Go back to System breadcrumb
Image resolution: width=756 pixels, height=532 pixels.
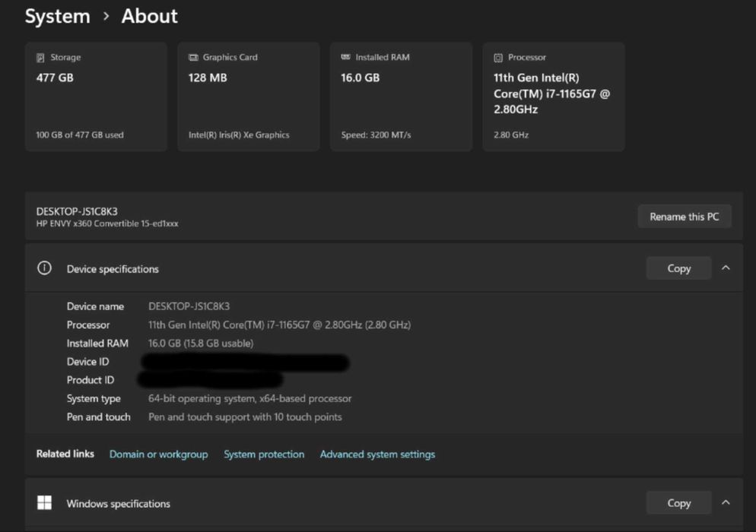coord(57,17)
